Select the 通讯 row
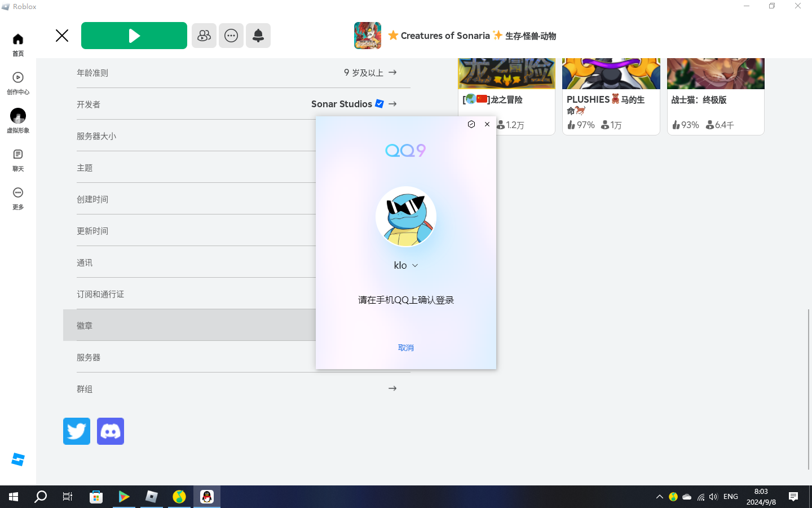 (196, 262)
